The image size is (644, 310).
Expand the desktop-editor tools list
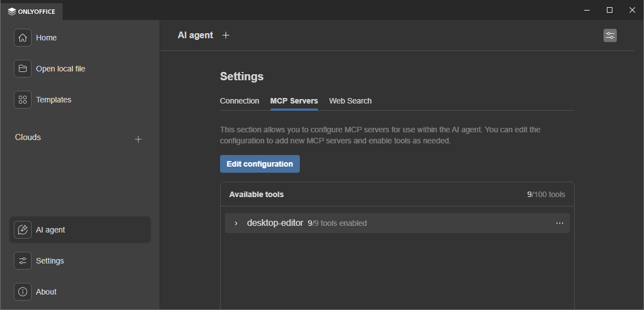point(236,223)
